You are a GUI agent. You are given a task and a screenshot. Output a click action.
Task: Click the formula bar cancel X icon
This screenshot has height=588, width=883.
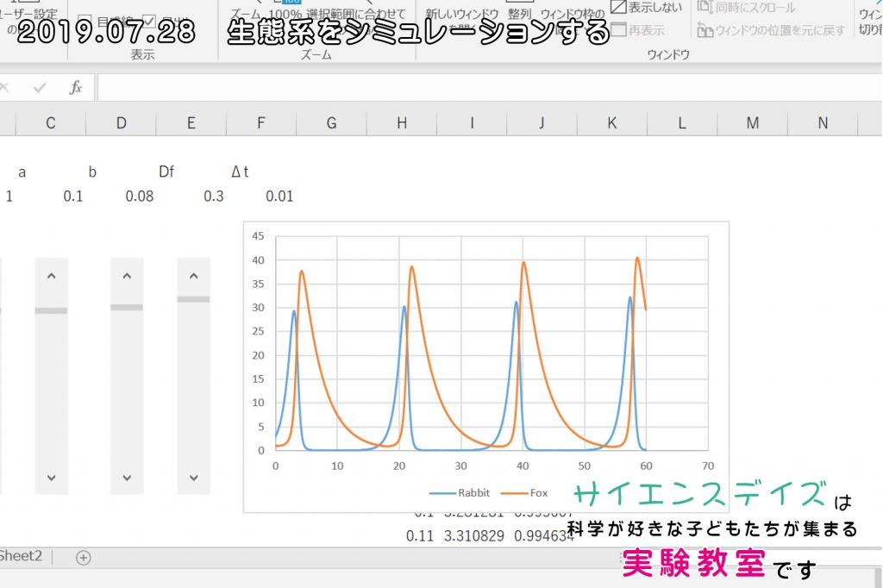tap(4, 87)
